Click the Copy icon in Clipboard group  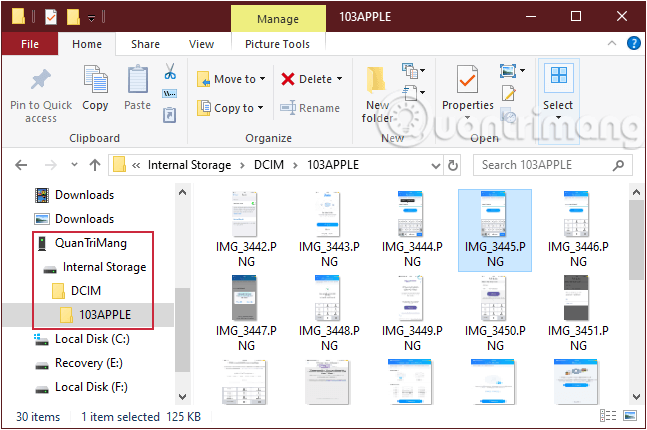(96, 80)
